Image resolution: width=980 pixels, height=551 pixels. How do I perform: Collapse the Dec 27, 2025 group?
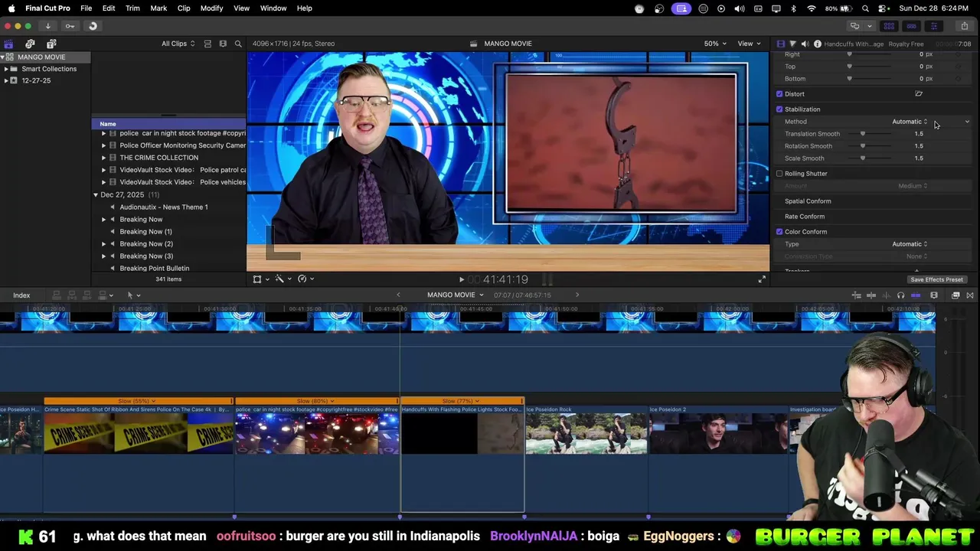(x=96, y=195)
